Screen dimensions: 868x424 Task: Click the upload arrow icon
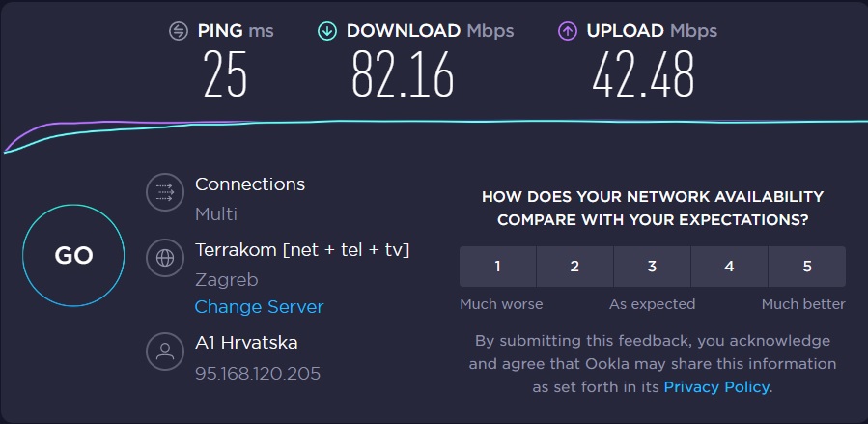568,31
